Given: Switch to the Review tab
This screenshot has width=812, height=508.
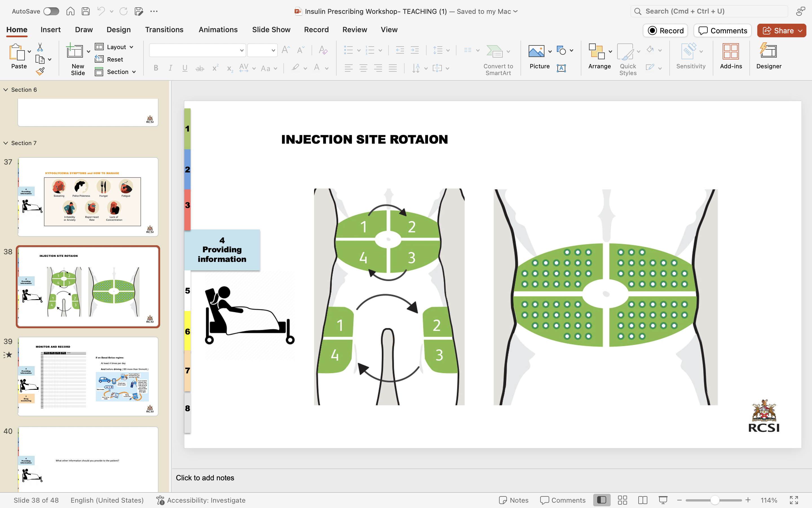Looking at the screenshot, I should (x=355, y=30).
